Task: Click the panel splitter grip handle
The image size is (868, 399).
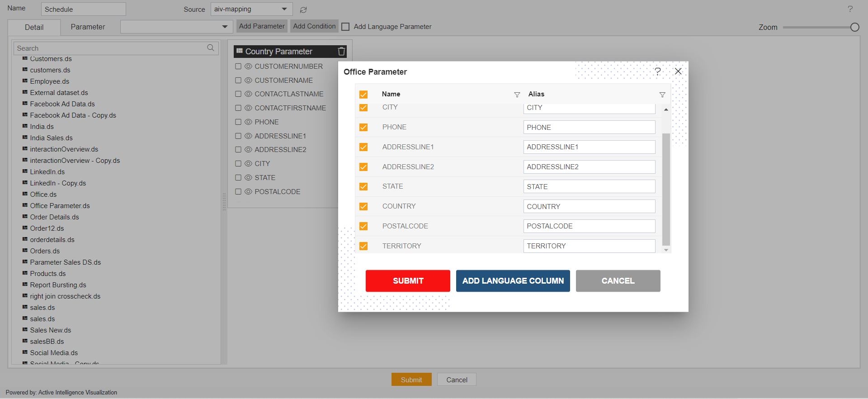Action: tap(224, 202)
